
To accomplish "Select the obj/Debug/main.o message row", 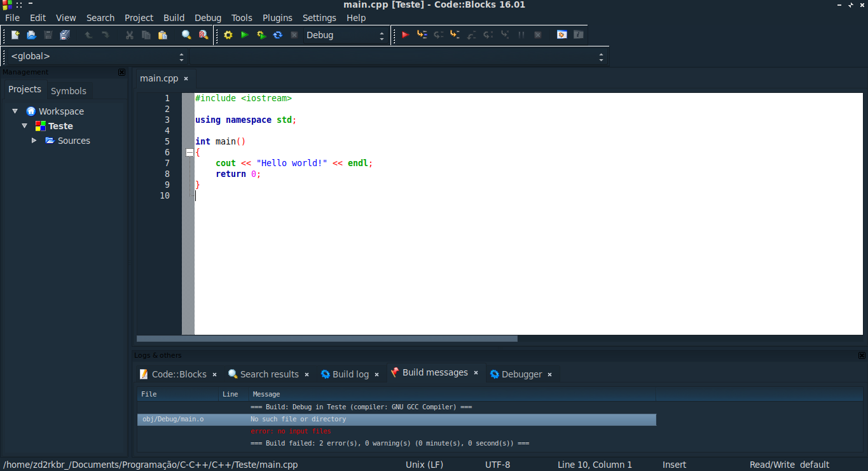I will tap(396, 419).
